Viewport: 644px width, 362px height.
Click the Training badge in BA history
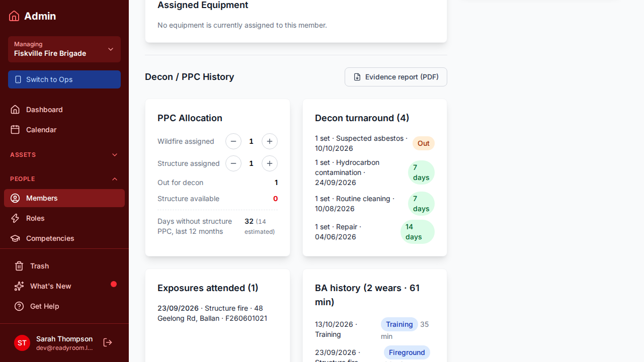point(399,324)
